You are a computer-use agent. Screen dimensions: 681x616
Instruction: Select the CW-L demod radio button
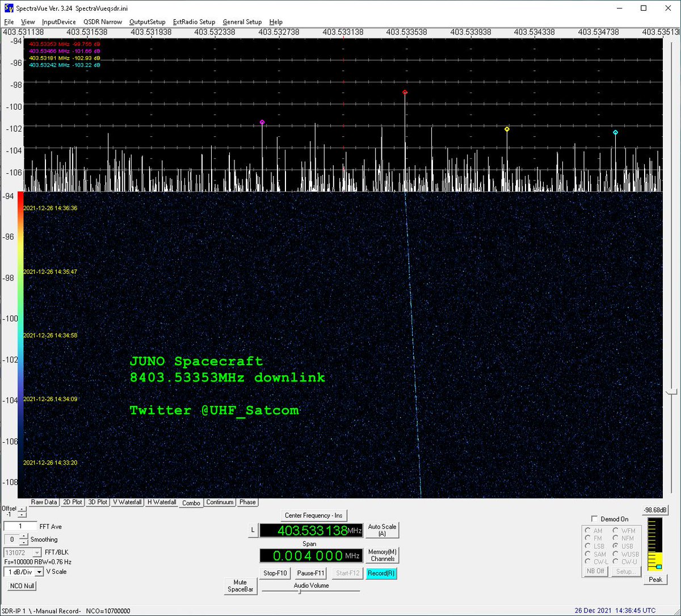coord(588,561)
